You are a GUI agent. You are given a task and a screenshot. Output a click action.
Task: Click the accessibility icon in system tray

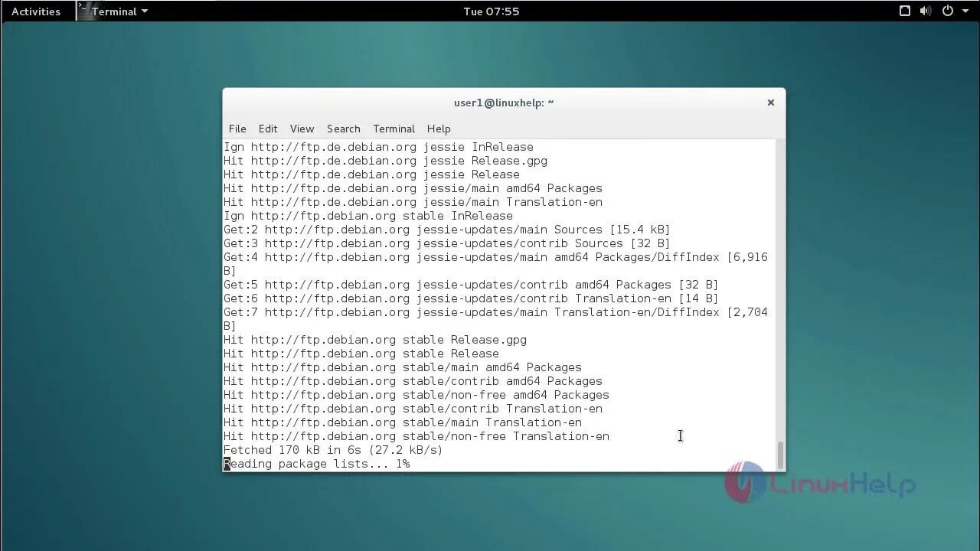(x=904, y=11)
